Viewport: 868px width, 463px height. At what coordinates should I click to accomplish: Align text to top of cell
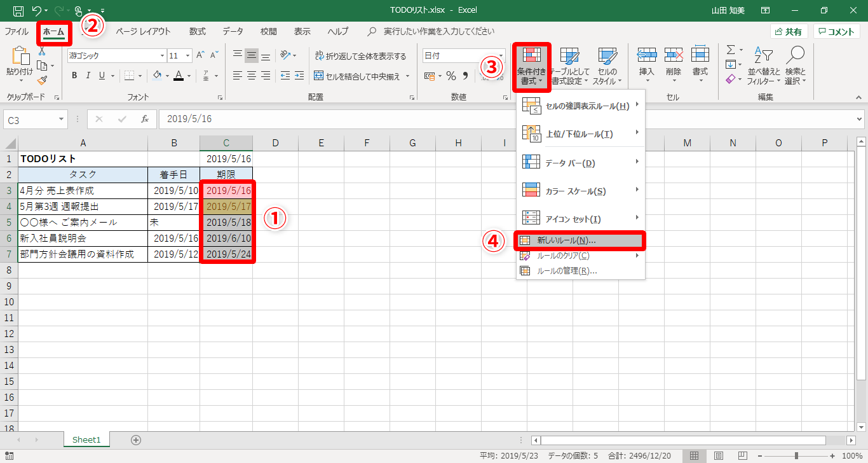[237, 55]
